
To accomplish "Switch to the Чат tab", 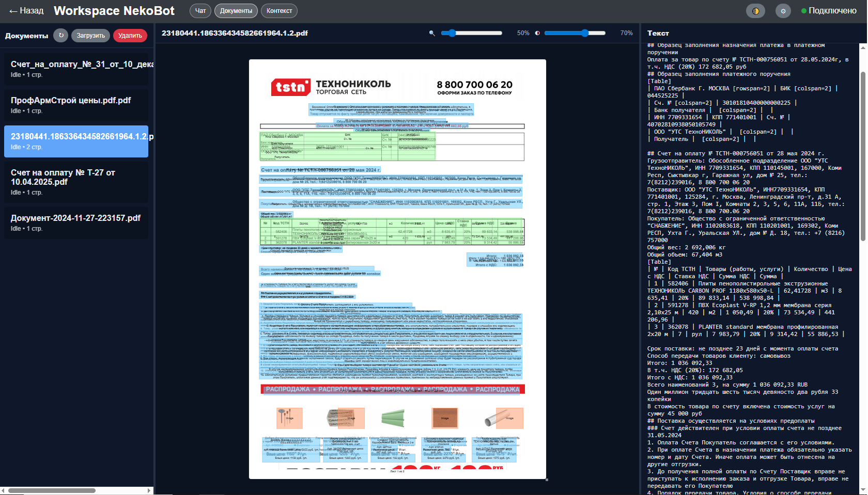I will (200, 11).
